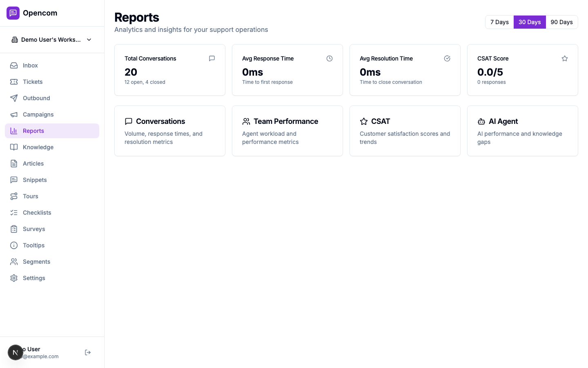Viewport: 588px width, 368px height.
Task: Click the Tours icon in sidebar
Action: (x=14, y=196)
